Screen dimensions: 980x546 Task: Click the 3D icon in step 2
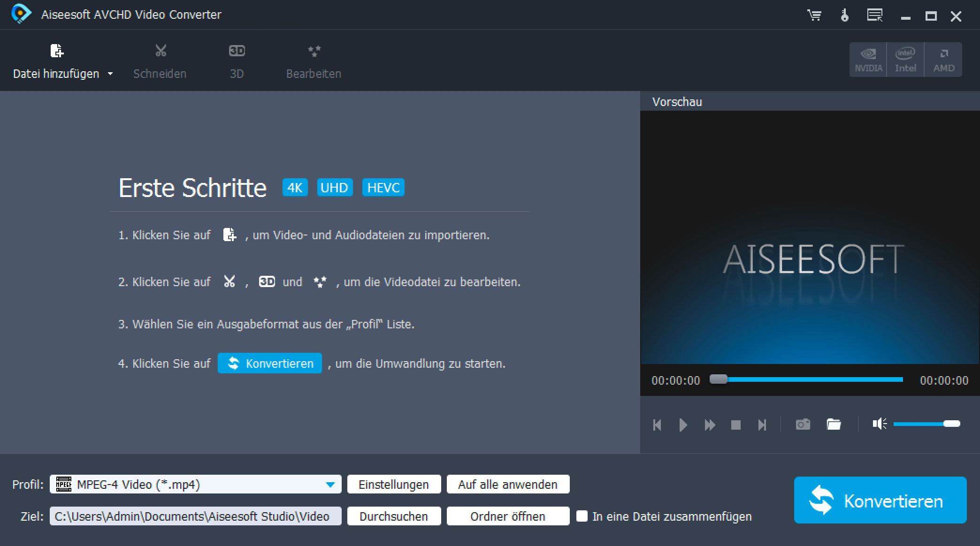pyautogui.click(x=267, y=281)
